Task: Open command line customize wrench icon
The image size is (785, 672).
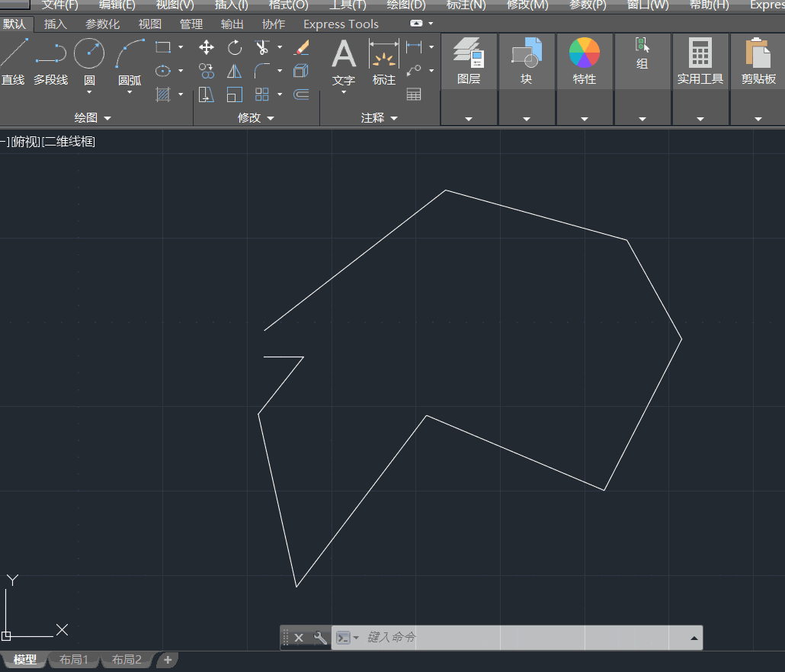Action: (x=320, y=638)
